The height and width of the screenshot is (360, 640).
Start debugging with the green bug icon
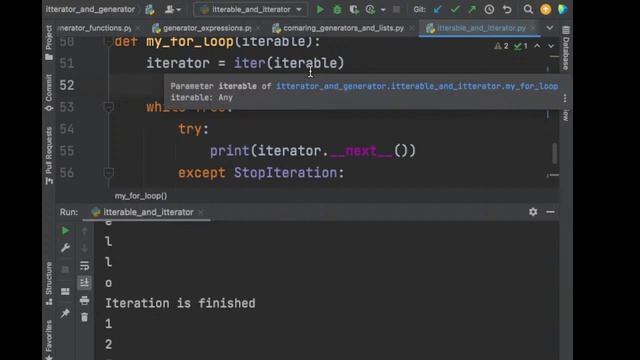(x=337, y=9)
